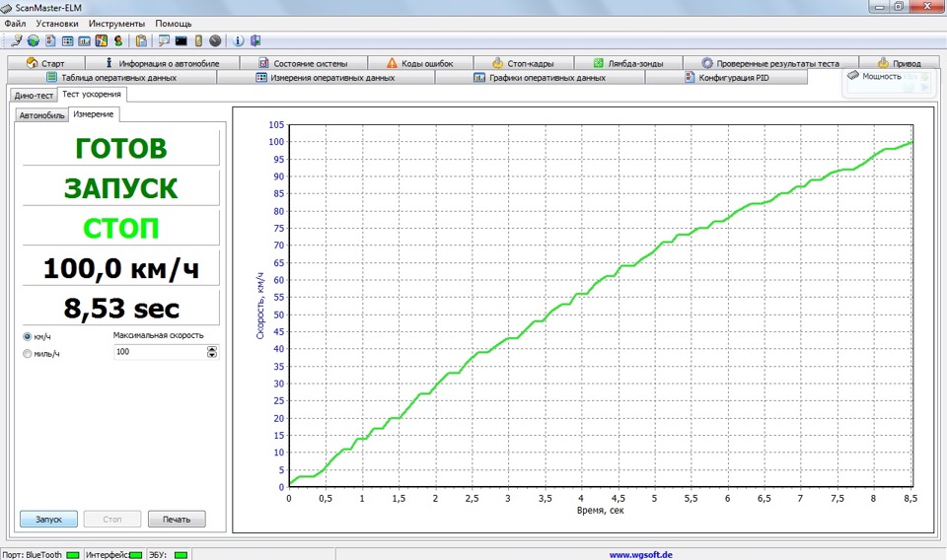Open the Файл menu
Screen dimensions: 947x560
[15, 24]
